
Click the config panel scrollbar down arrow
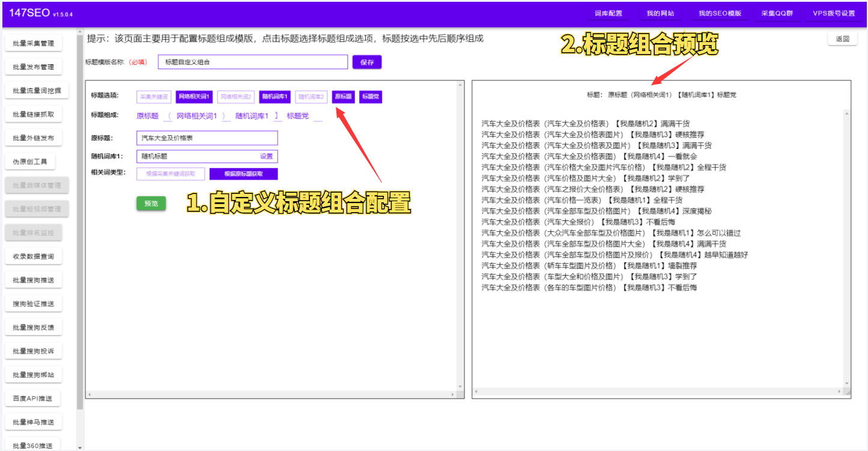(x=461, y=386)
